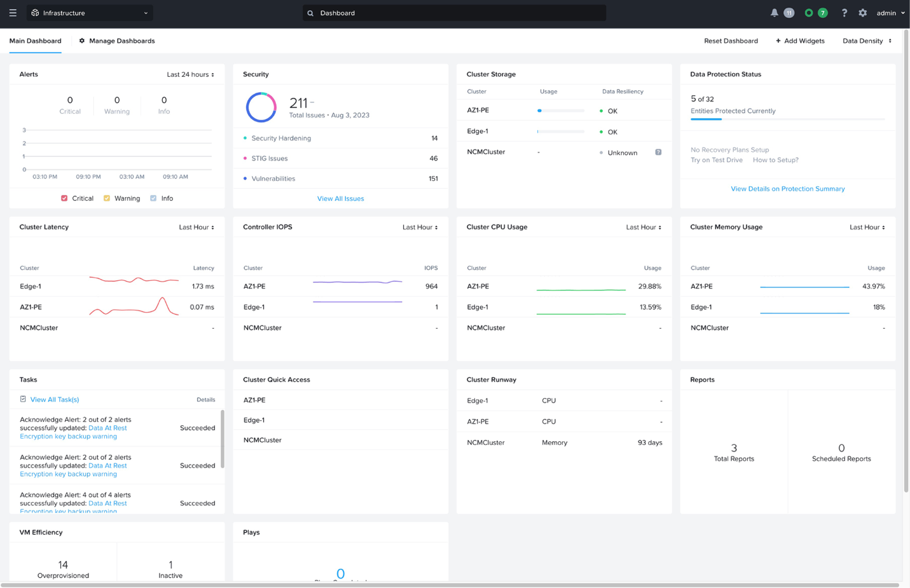Image resolution: width=910 pixels, height=588 pixels.
Task: Click the Security issues donut chart
Action: point(261,107)
